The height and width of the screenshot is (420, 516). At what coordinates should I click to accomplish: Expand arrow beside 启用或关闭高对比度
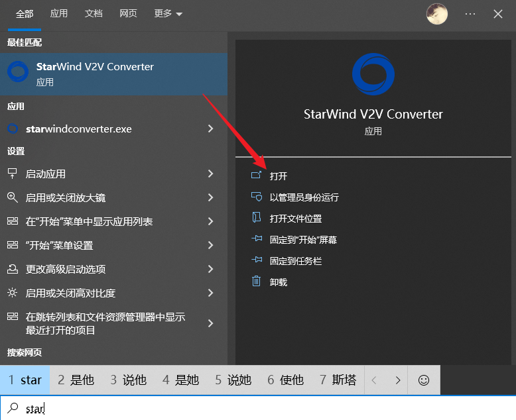coord(211,293)
